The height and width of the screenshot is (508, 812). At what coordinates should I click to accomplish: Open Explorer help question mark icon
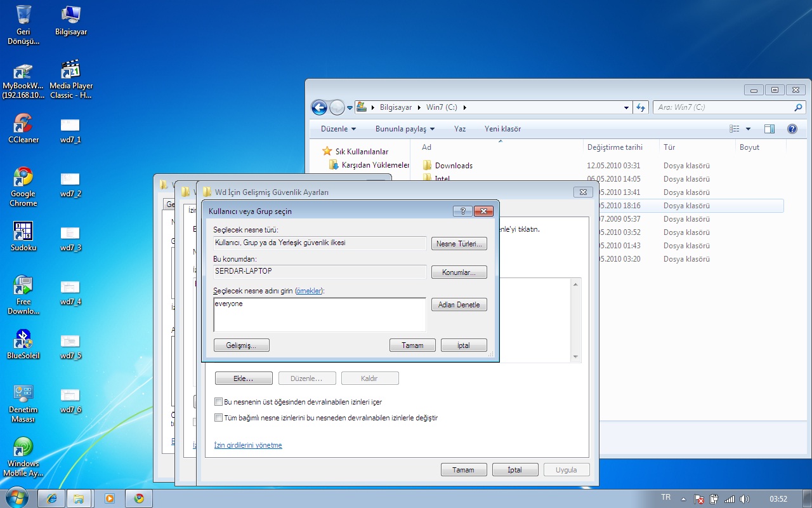click(x=792, y=129)
